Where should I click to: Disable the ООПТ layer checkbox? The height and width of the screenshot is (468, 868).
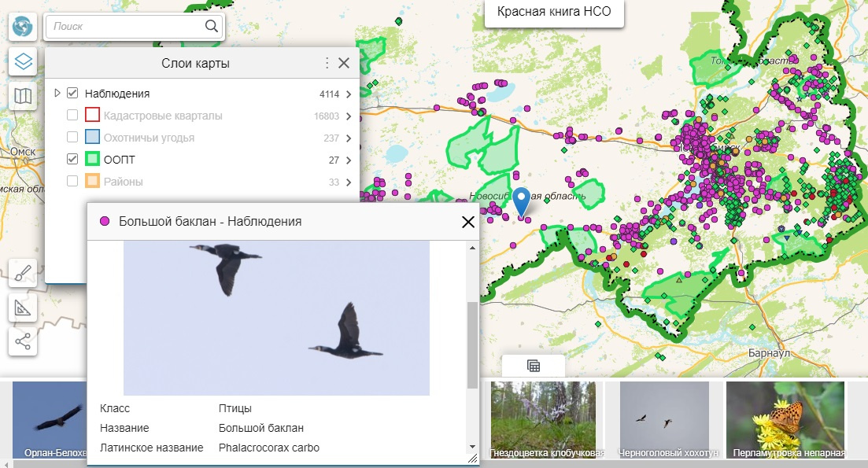(x=72, y=160)
